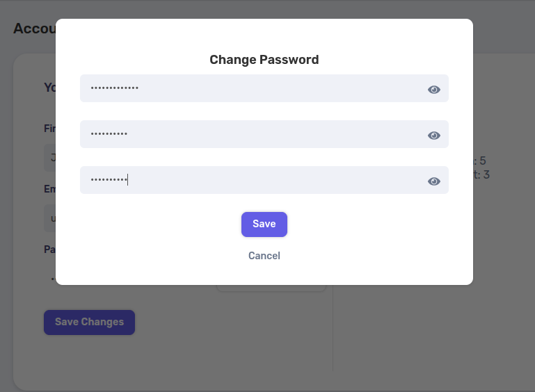Screen dimensions: 535x392
Task: Click the purple Save button
Action: tap(264, 224)
